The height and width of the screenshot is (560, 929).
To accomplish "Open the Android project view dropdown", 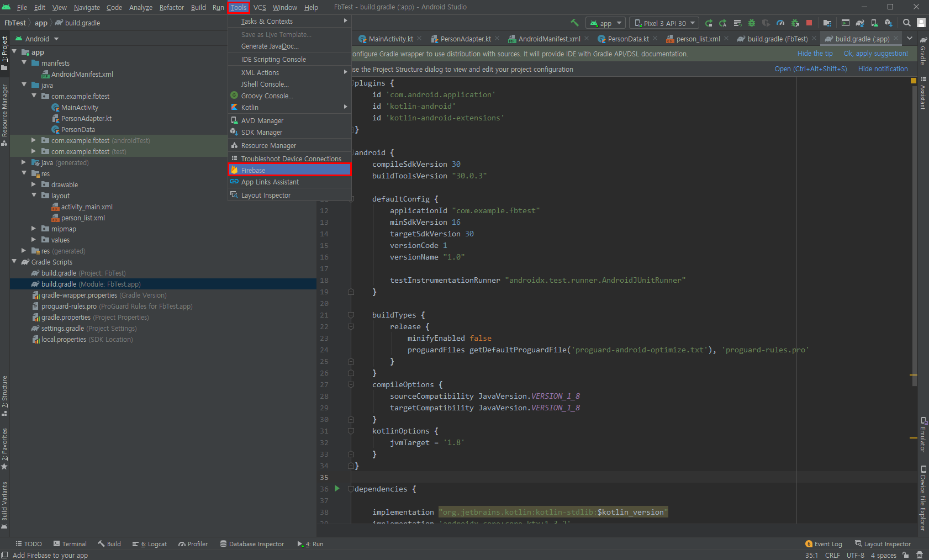I will click(x=36, y=39).
